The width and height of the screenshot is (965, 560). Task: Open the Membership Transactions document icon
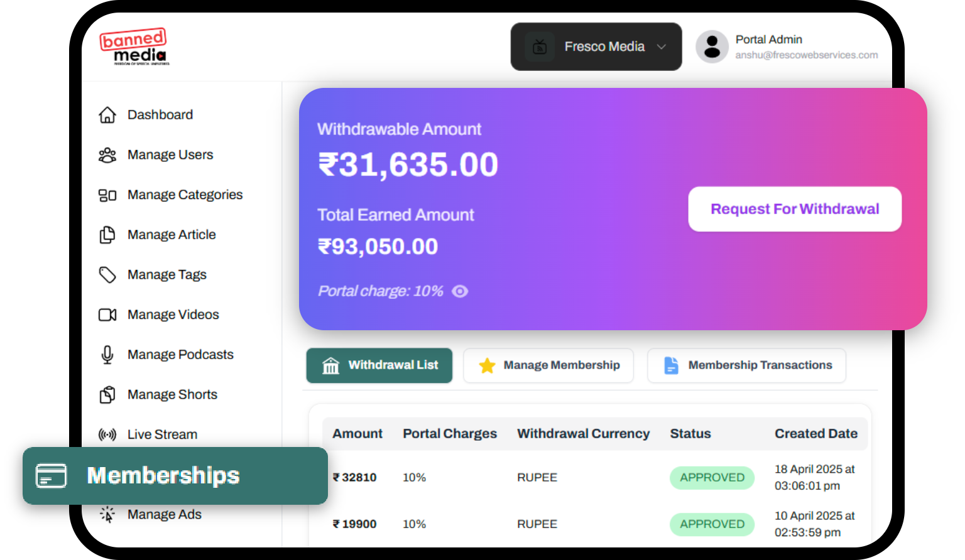(x=670, y=365)
